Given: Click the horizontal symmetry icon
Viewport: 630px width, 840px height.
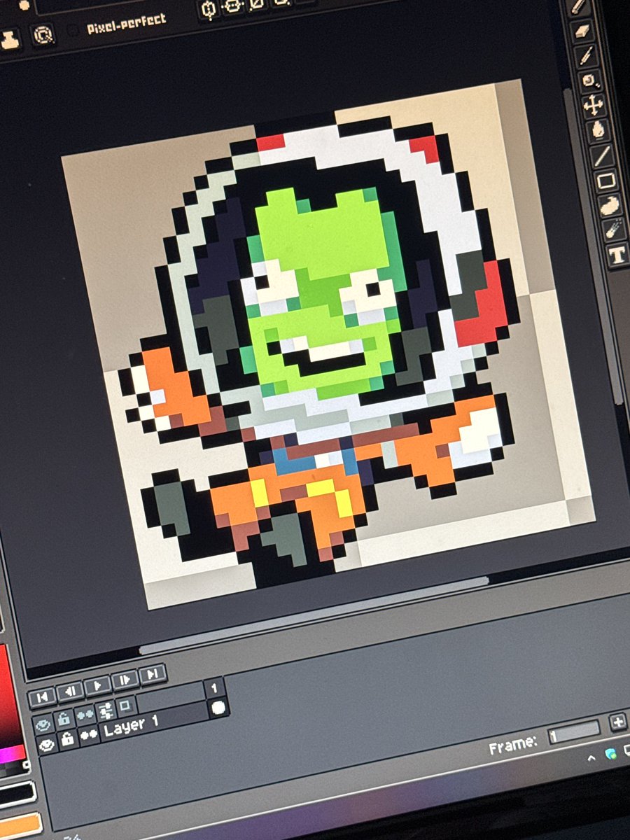Looking at the screenshot, I should click(209, 9).
